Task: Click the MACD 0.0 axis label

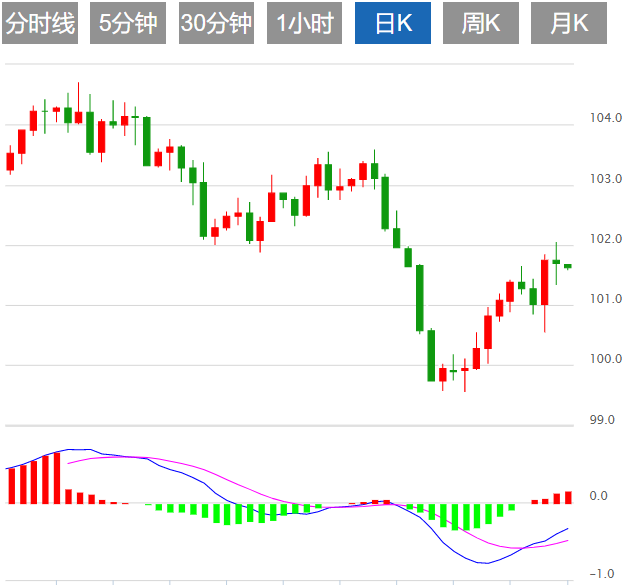Action: coord(600,496)
